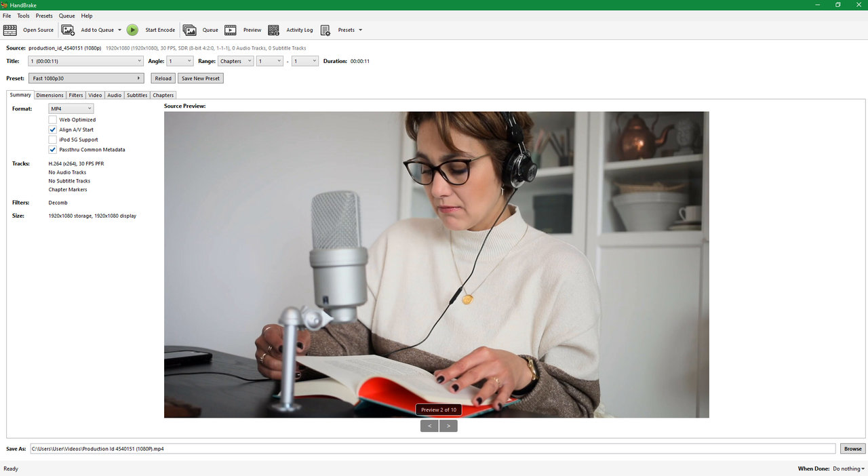Click the HandBrake app icon in title bar
Screen dimensions: 868x476
4,5
